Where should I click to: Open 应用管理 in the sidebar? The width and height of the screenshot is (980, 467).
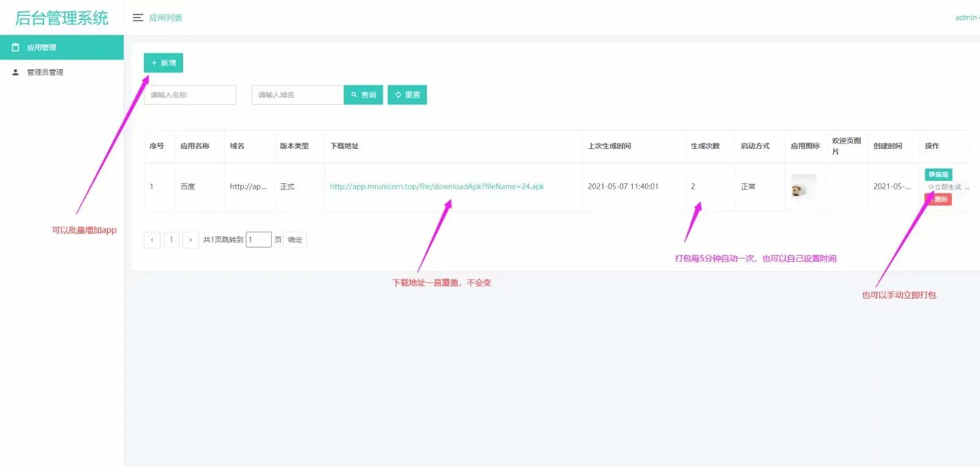pos(42,47)
